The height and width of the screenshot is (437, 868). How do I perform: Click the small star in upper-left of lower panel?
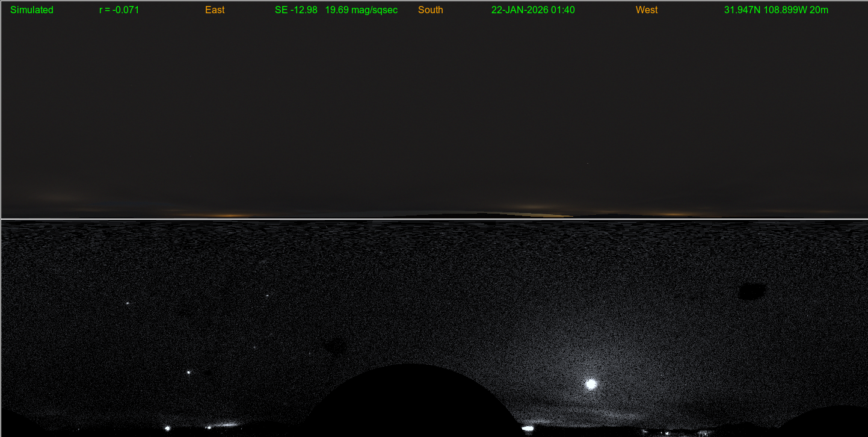128,303
